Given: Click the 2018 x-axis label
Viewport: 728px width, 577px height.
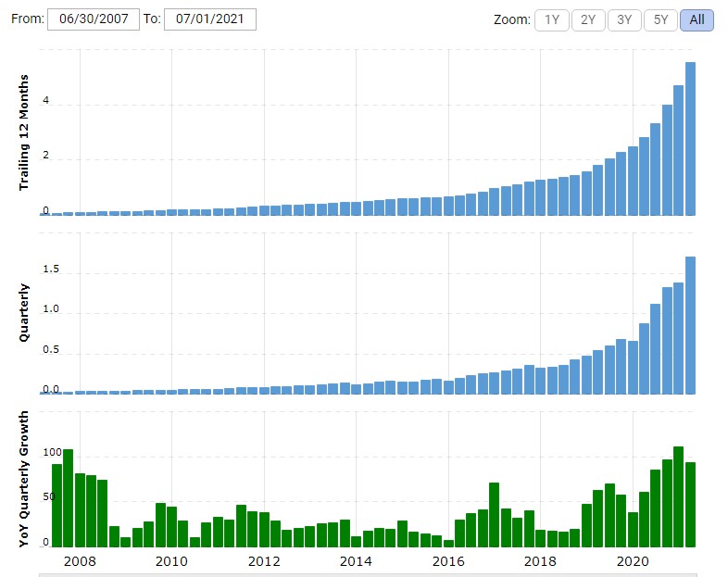Looking at the screenshot, I should (x=540, y=561).
